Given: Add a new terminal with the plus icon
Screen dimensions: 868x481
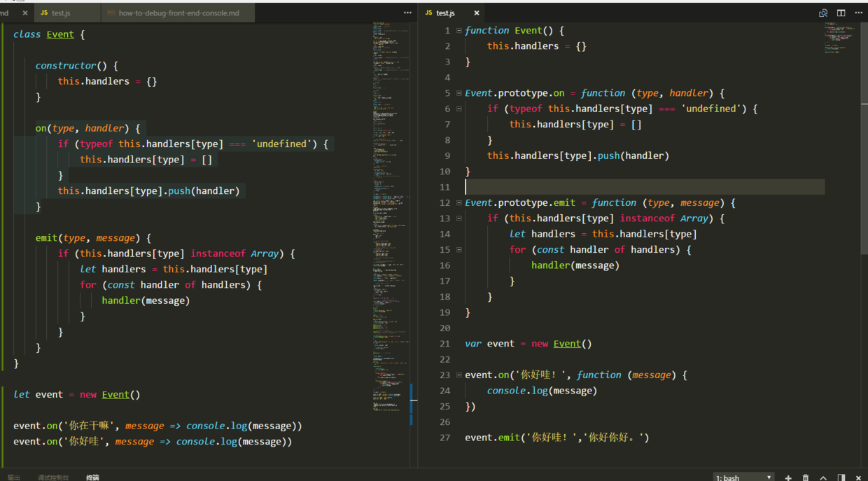Looking at the screenshot, I should (788, 477).
